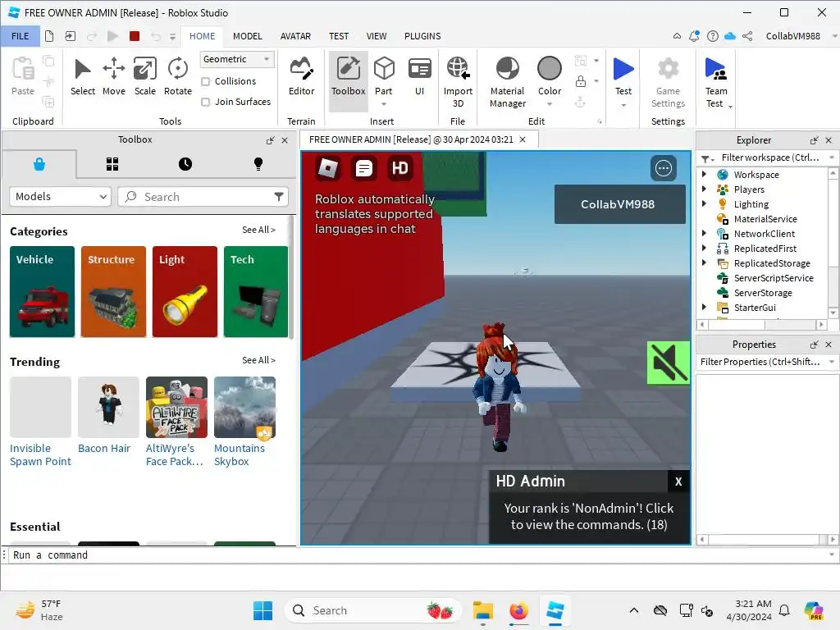
Task: Switch to the AVATAR ribbon tab
Action: (295, 36)
